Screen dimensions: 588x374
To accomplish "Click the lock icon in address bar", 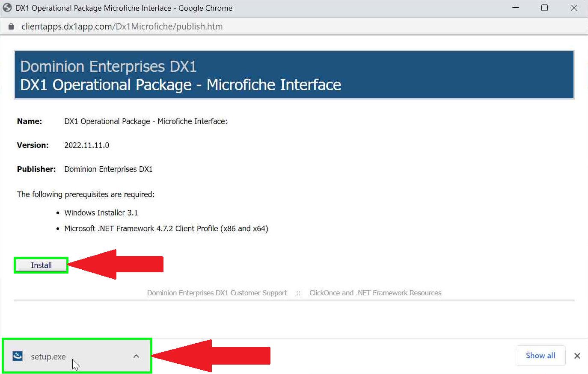I will click(x=11, y=27).
